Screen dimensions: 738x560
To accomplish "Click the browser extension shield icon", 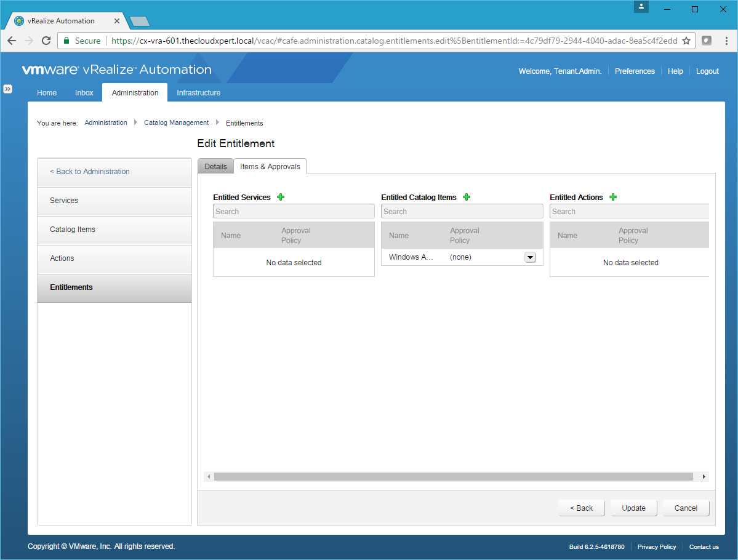I will pos(707,41).
